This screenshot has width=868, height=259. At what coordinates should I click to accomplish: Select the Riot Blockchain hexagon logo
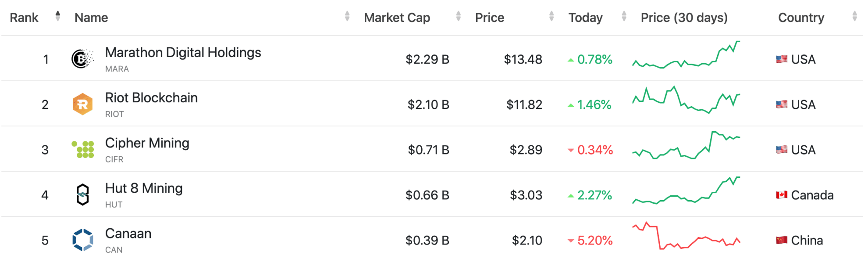pyautogui.click(x=82, y=104)
